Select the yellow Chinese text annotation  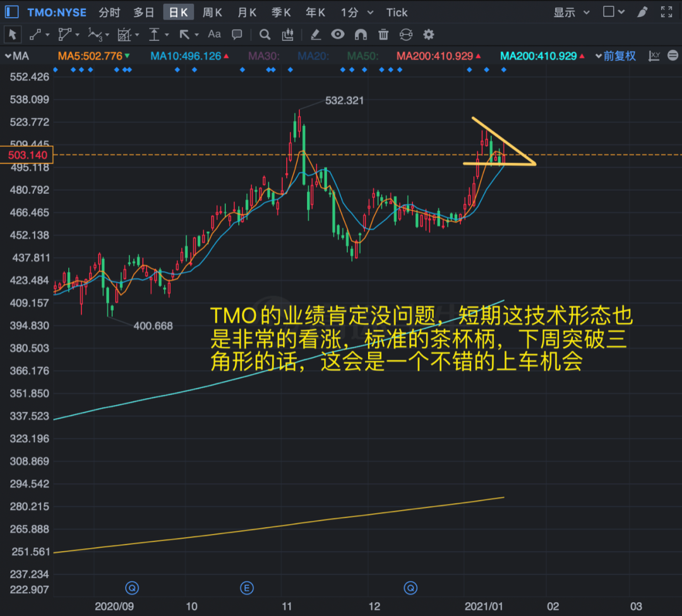coord(421,339)
